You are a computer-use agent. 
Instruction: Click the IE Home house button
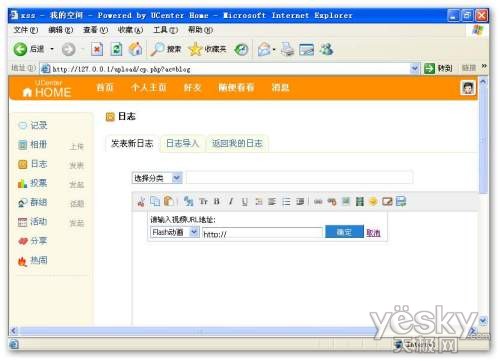click(136, 49)
